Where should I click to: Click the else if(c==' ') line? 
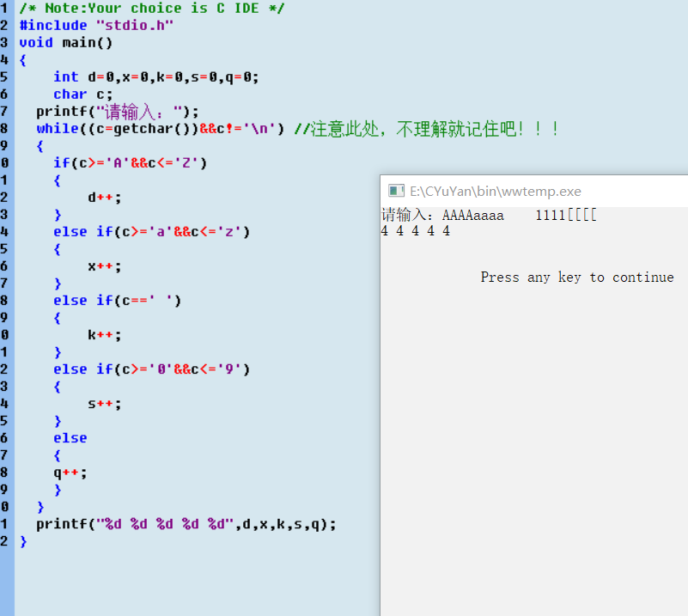[117, 301]
